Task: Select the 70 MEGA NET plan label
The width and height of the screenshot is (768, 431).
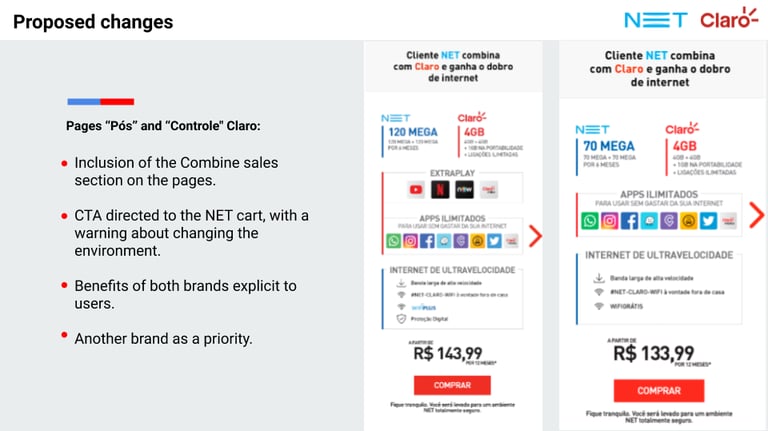Action: click(609, 146)
